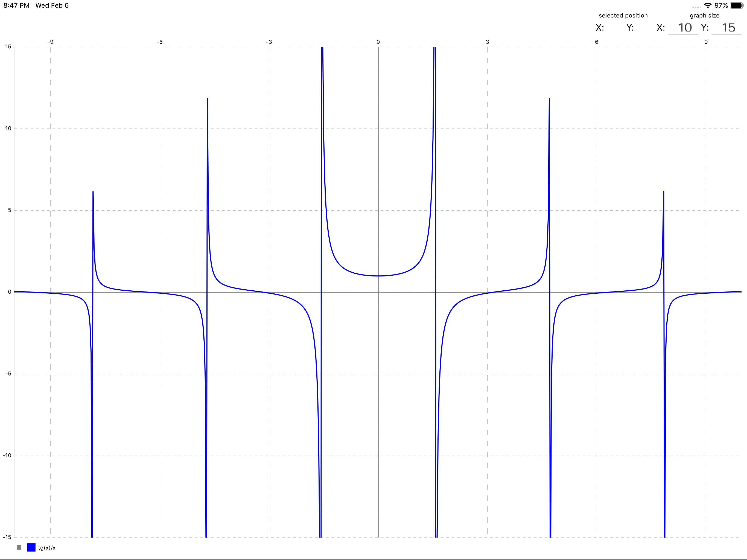Viewport: 747px width, 560px height.
Task: Click the x-axis tick label -3
Action: [x=269, y=42]
